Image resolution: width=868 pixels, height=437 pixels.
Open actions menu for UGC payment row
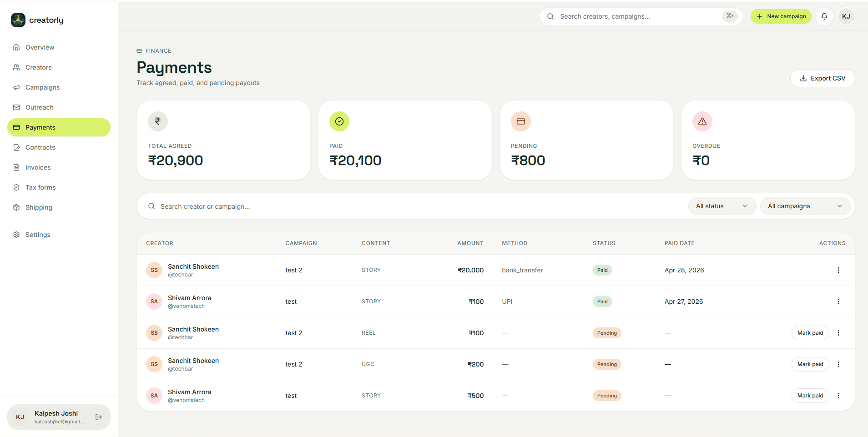(x=838, y=364)
